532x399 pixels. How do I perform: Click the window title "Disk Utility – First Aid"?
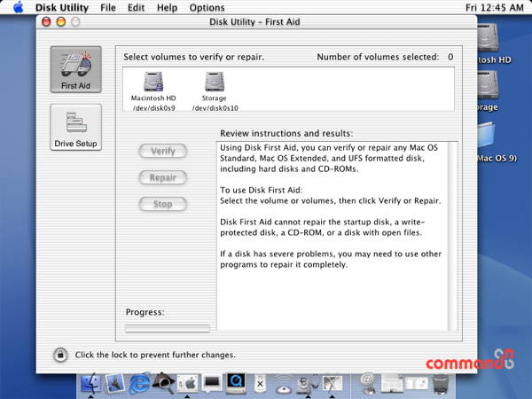point(254,21)
